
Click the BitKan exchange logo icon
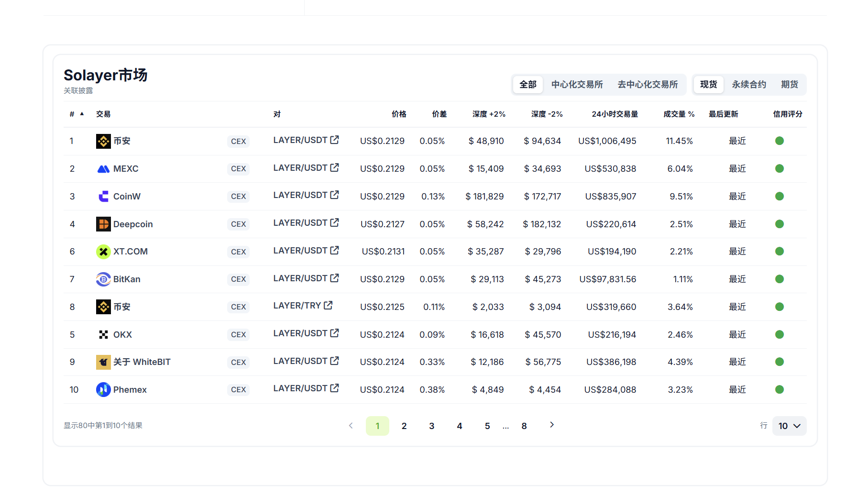[103, 279]
